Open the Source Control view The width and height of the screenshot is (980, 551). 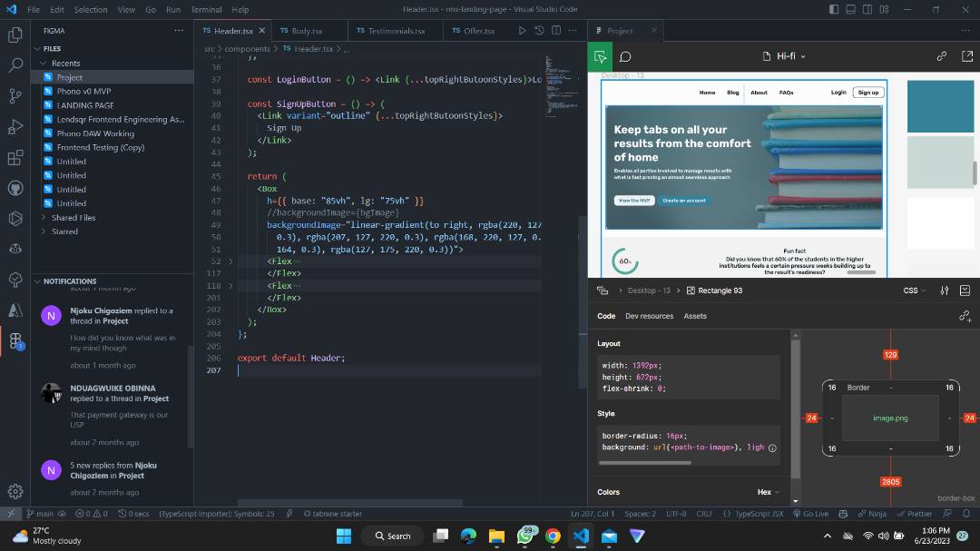coord(15,95)
